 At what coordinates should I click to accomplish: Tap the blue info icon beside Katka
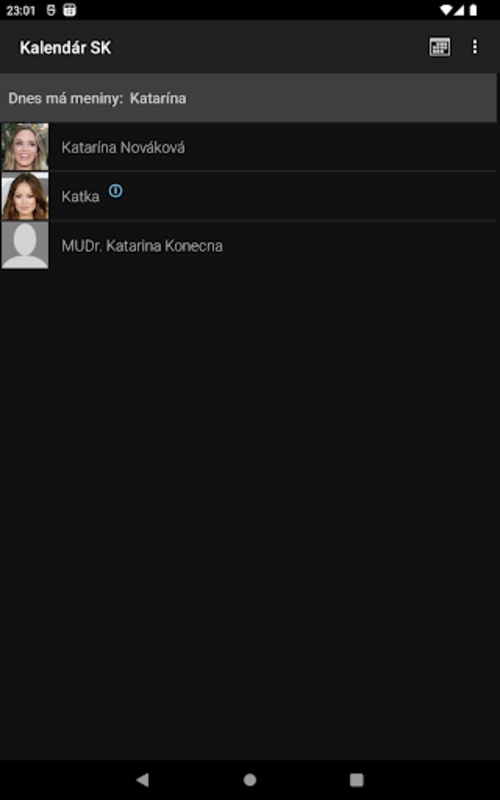pyautogui.click(x=116, y=191)
